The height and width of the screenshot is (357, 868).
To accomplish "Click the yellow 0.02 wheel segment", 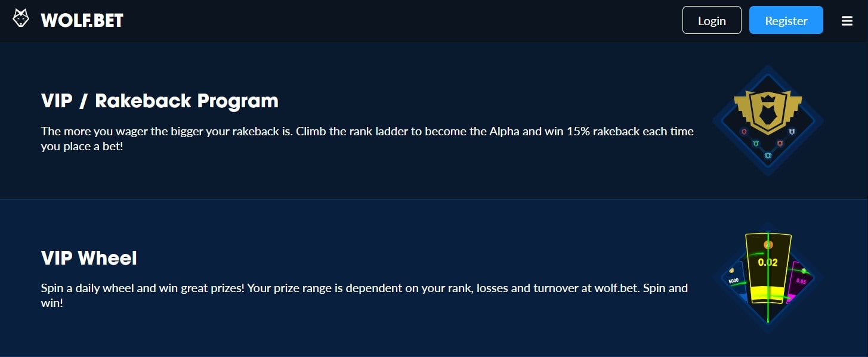I will point(768,268).
